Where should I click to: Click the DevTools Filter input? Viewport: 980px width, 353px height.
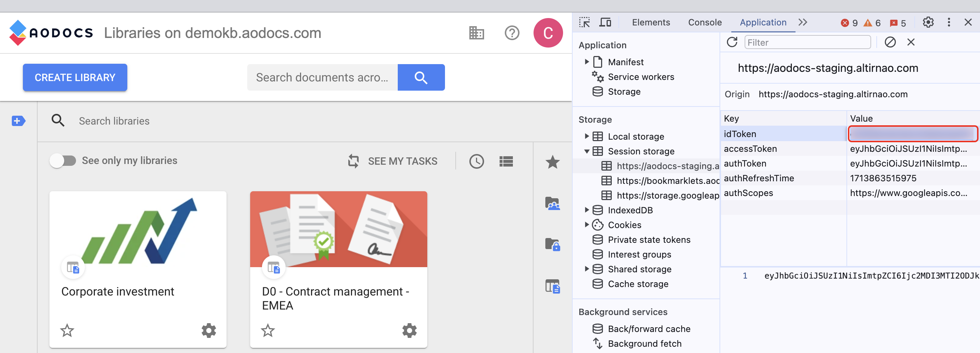pos(808,42)
